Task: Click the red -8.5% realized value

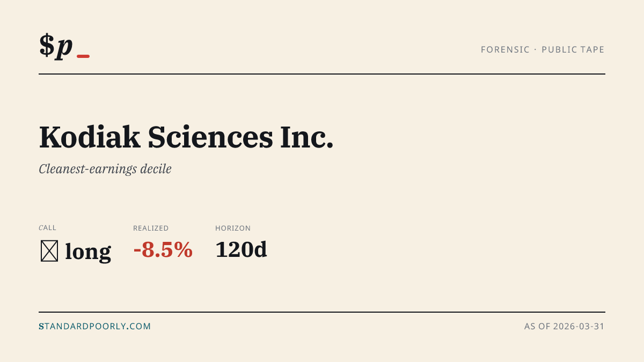Action: pos(163,250)
